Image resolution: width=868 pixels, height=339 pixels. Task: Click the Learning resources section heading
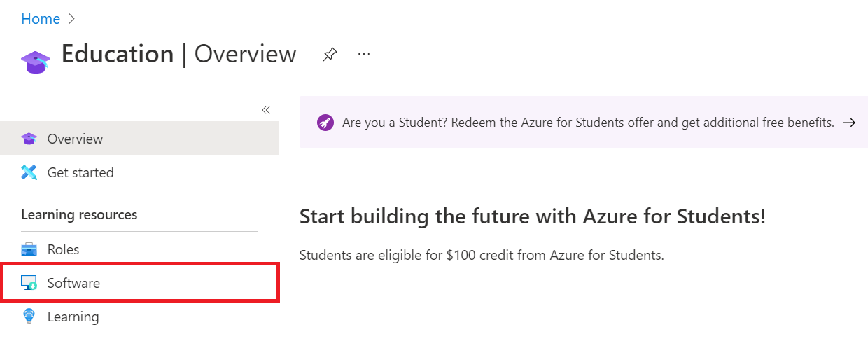click(x=79, y=214)
